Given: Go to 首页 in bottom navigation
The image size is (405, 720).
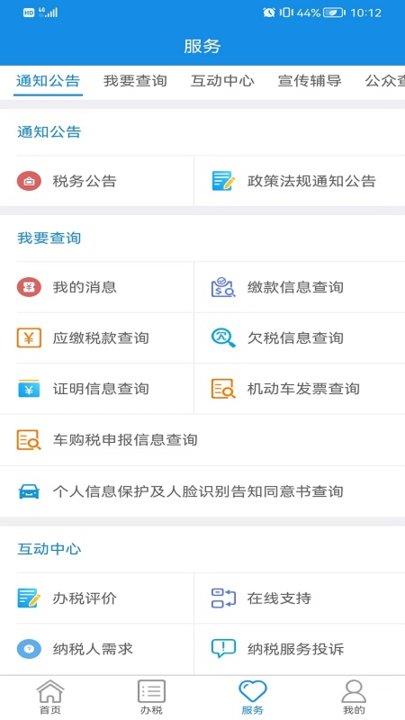Looking at the screenshot, I should (x=50, y=697).
